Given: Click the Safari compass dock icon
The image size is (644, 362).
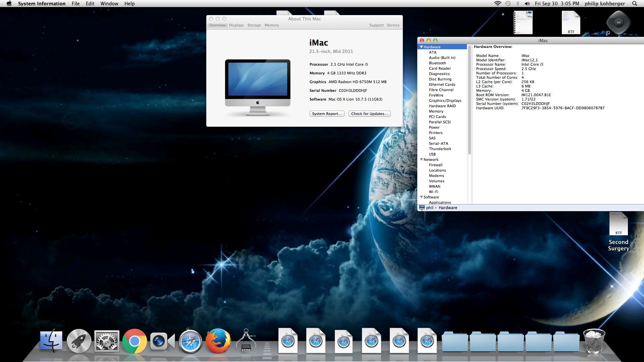Looking at the screenshot, I should [190, 341].
